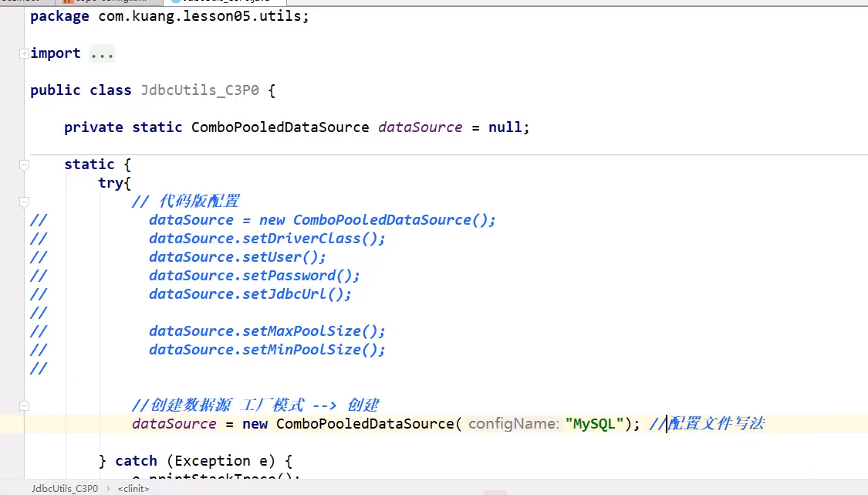This screenshot has height=495, width=868.
Task: Click the public class keywords
Action: [81, 90]
